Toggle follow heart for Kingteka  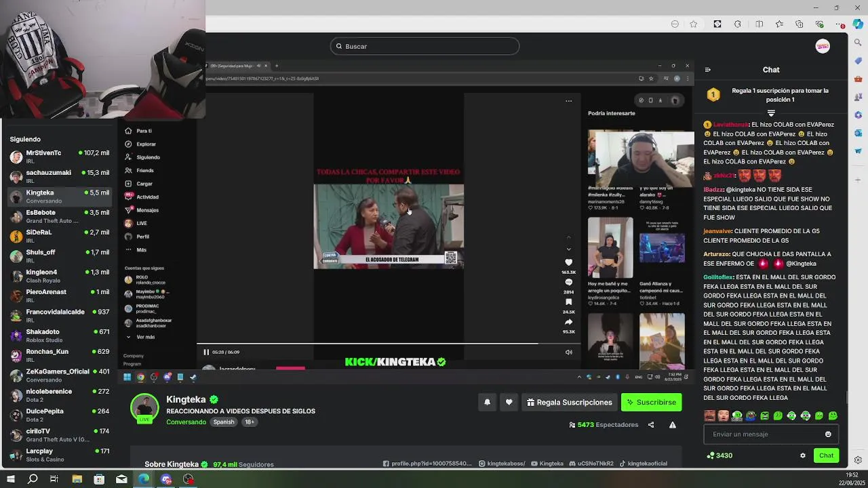509,403
